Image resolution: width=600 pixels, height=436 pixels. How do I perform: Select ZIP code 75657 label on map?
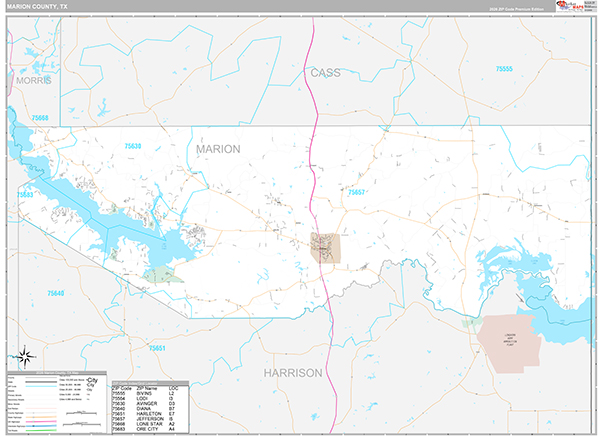click(x=357, y=191)
